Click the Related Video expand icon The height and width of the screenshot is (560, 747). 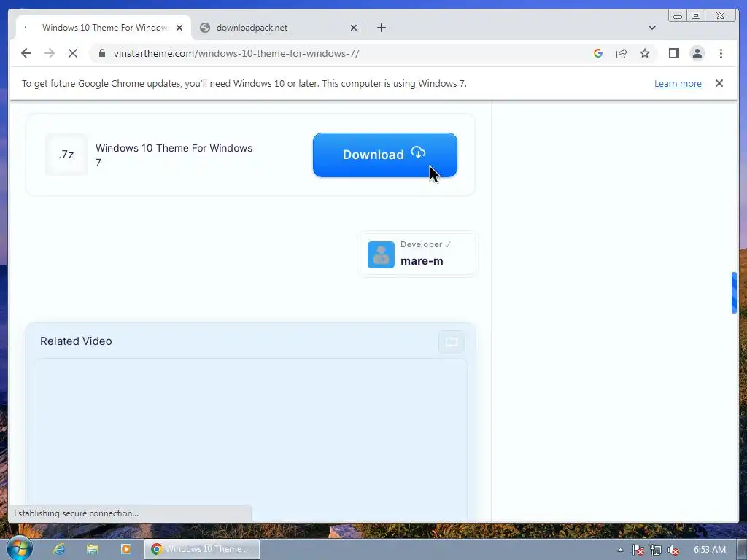451,342
